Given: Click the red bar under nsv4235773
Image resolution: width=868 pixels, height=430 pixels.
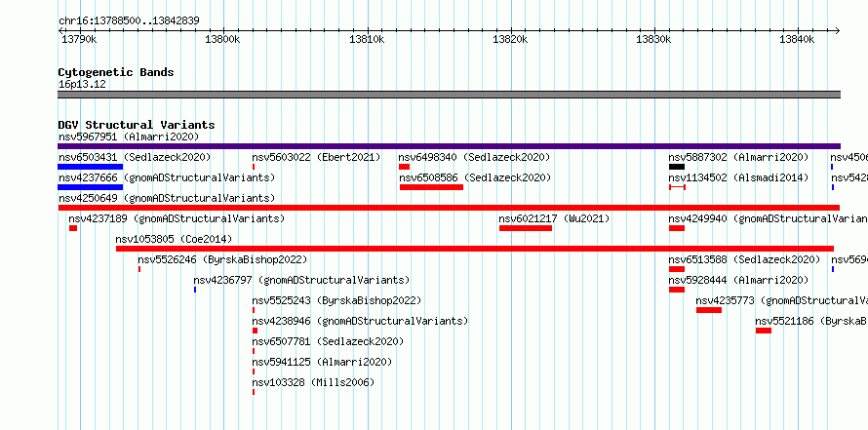Looking at the screenshot, I should pos(709,310).
